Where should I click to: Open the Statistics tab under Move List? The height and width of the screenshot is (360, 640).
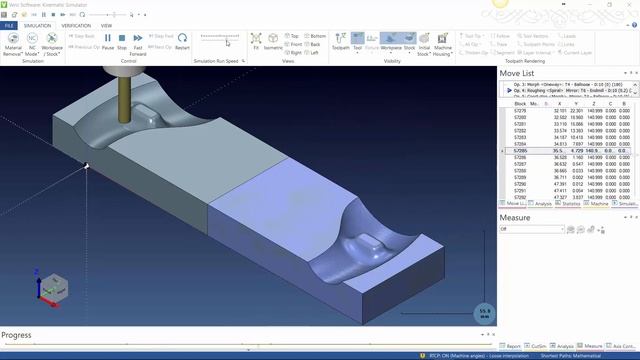point(568,203)
